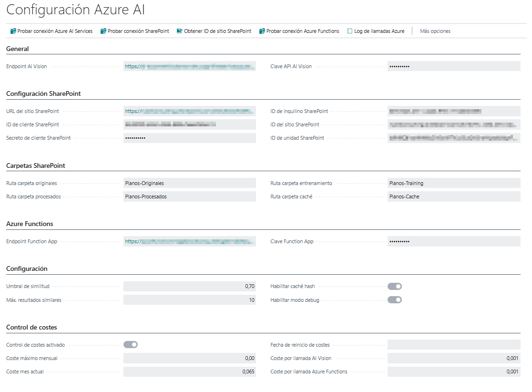Collapse the Azure Functions section header

(30, 224)
